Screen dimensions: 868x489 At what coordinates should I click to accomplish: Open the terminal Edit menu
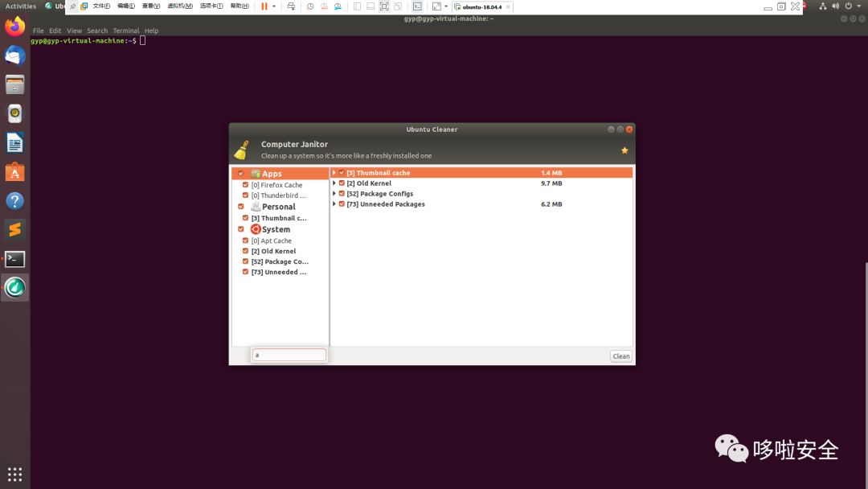[55, 31]
